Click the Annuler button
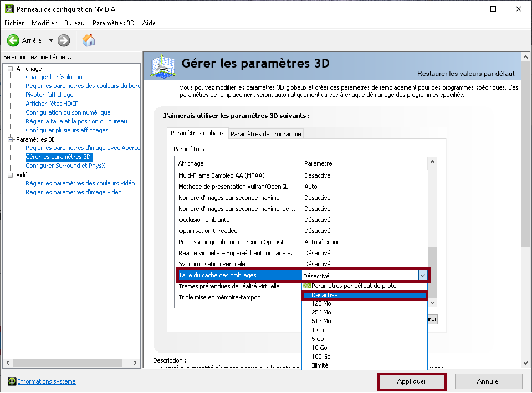The width and height of the screenshot is (532, 393). pyautogui.click(x=488, y=381)
